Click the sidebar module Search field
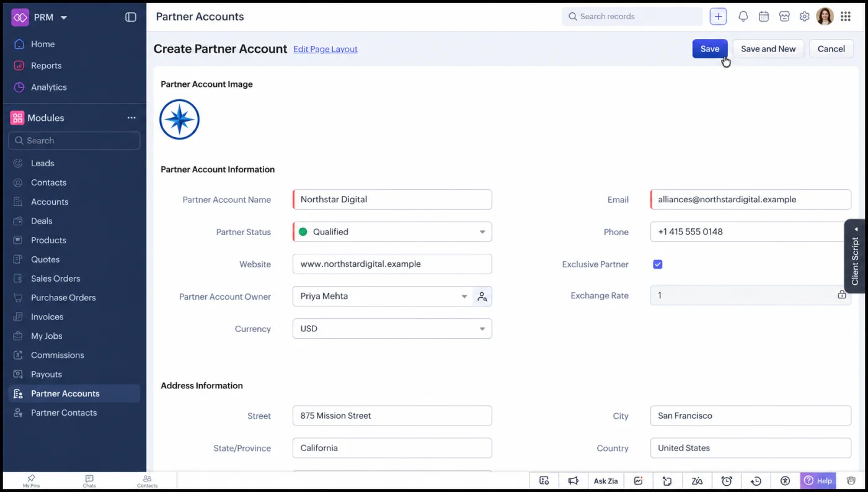This screenshot has height=492, width=868. tap(74, 141)
